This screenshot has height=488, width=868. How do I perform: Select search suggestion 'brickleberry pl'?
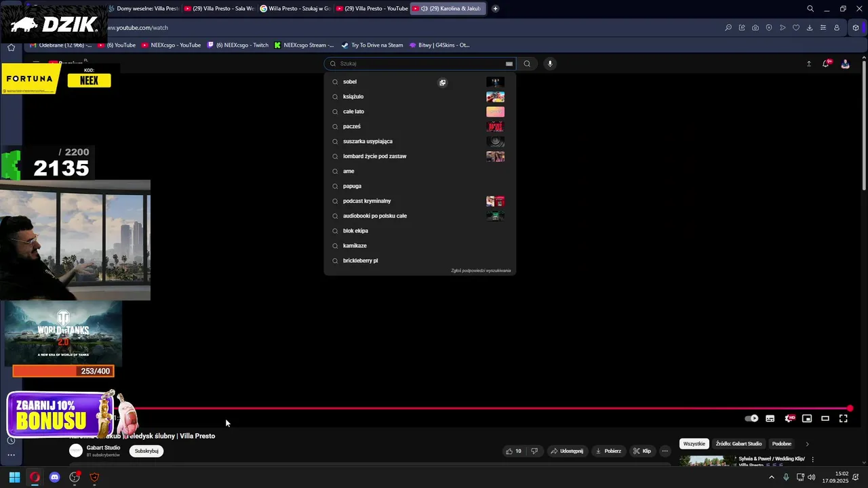click(x=420, y=261)
